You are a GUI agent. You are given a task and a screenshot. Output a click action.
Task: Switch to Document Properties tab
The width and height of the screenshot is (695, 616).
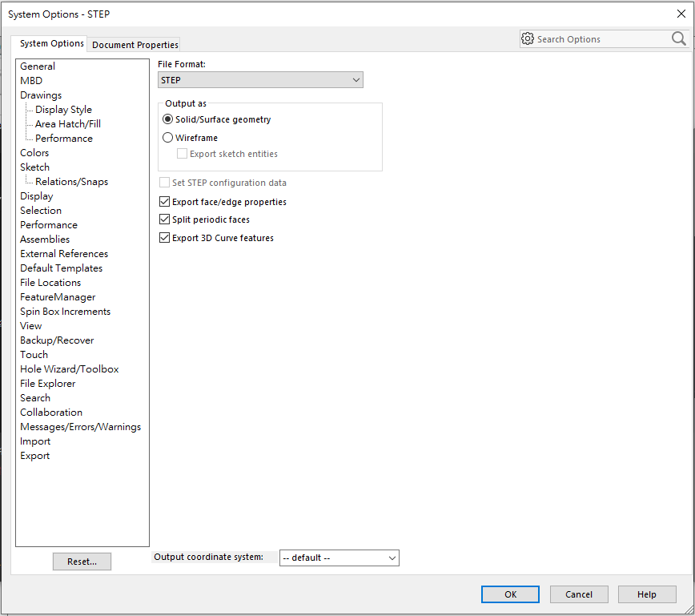tap(135, 45)
